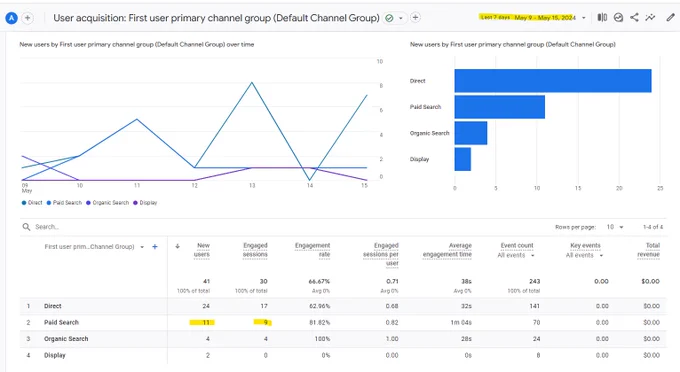Click the '141' event count for Direct

pos(534,306)
